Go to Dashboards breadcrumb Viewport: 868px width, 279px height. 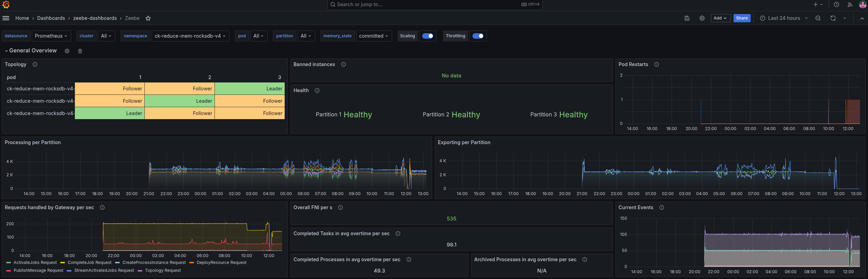click(51, 18)
